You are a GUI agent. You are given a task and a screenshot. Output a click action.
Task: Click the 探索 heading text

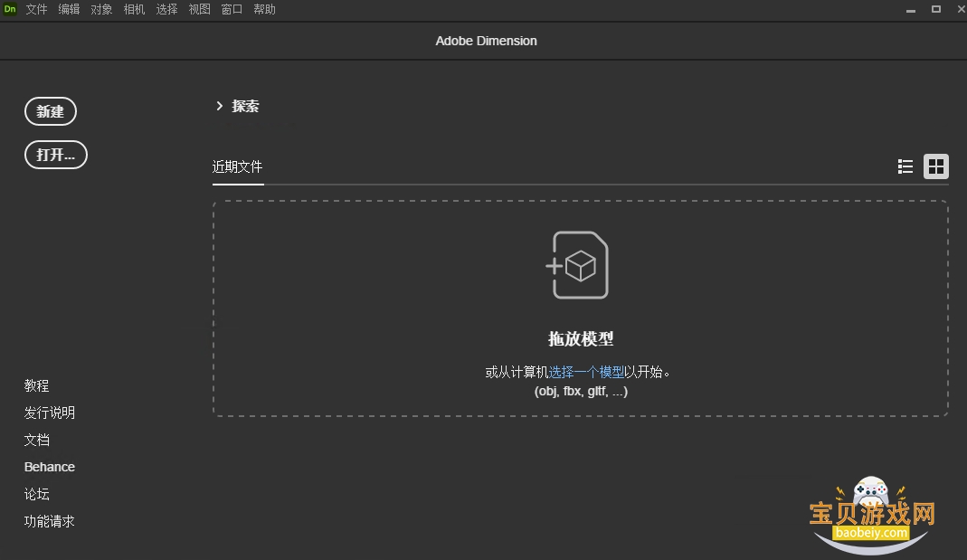click(x=245, y=106)
